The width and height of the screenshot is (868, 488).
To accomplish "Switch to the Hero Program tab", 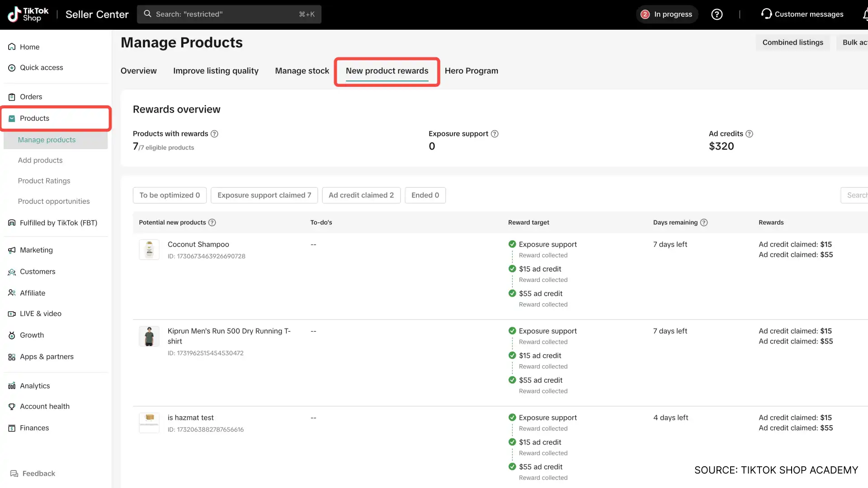I will point(472,71).
